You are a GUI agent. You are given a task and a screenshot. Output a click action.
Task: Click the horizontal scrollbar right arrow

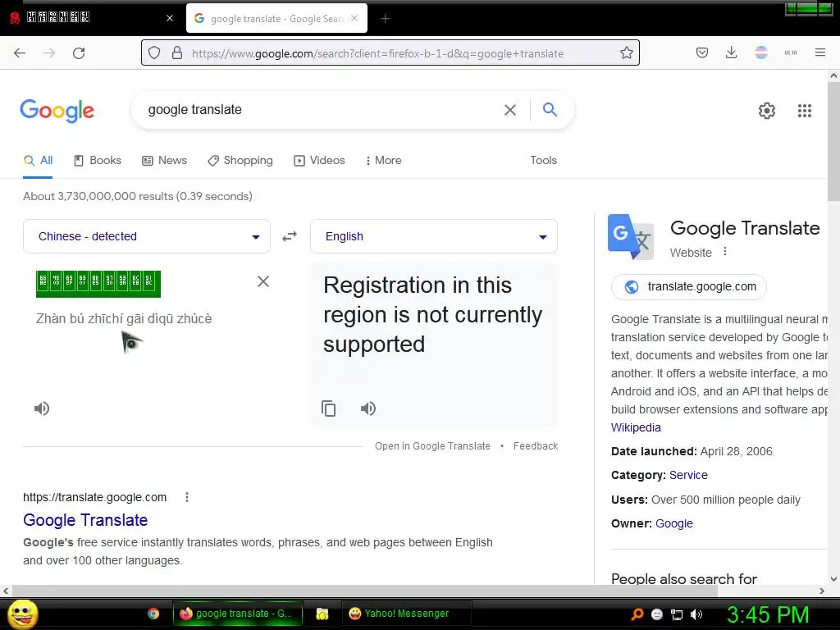822,591
